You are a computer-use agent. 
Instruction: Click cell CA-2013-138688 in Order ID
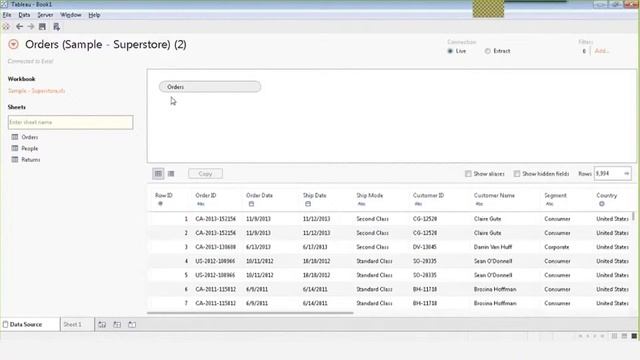(x=215, y=247)
